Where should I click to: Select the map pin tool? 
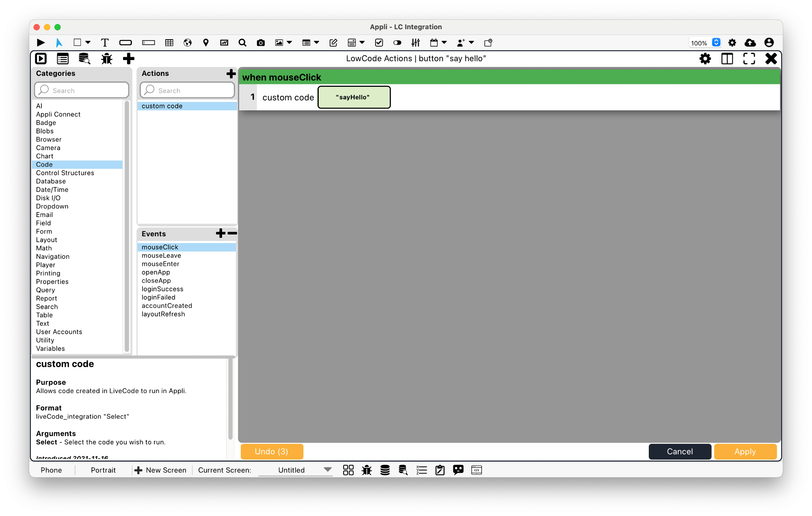click(206, 43)
